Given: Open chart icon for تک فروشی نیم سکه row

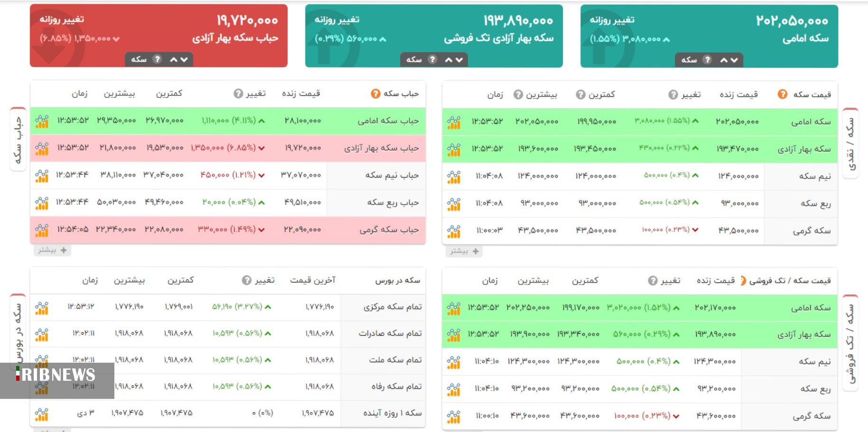Looking at the screenshot, I should [x=454, y=362].
